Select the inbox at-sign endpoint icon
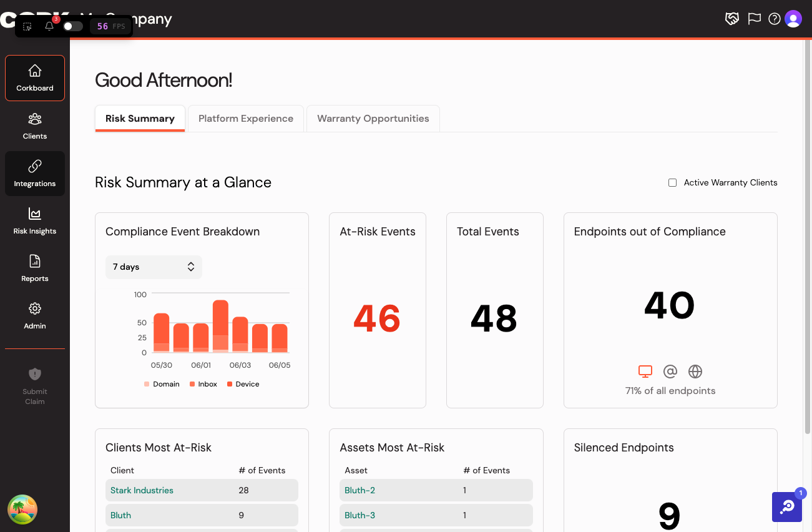812x532 pixels. click(x=670, y=372)
